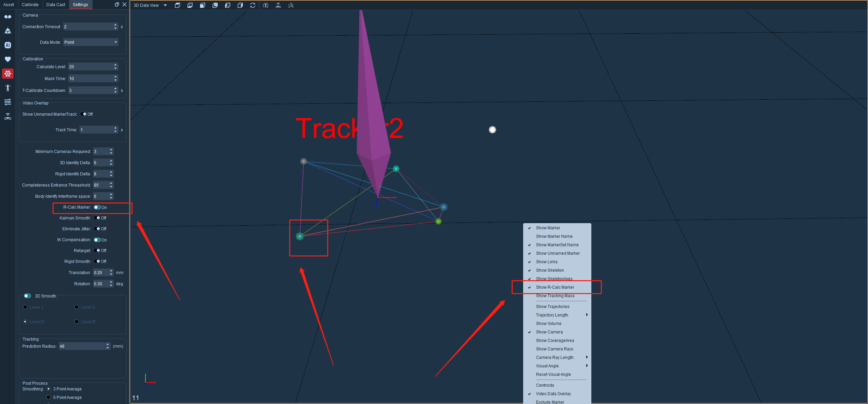Screen dimensions: 868x404
Task: Select the Level IV radio button
Action: pos(77,322)
